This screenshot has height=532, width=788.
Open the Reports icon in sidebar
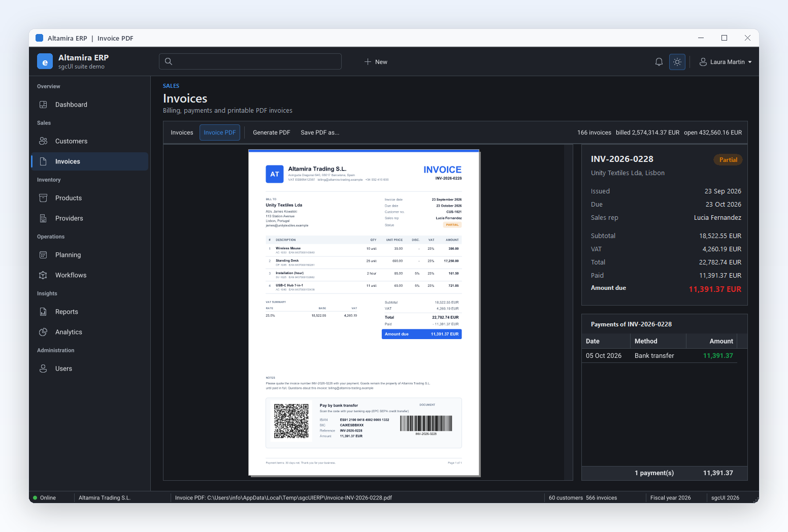coord(43,312)
